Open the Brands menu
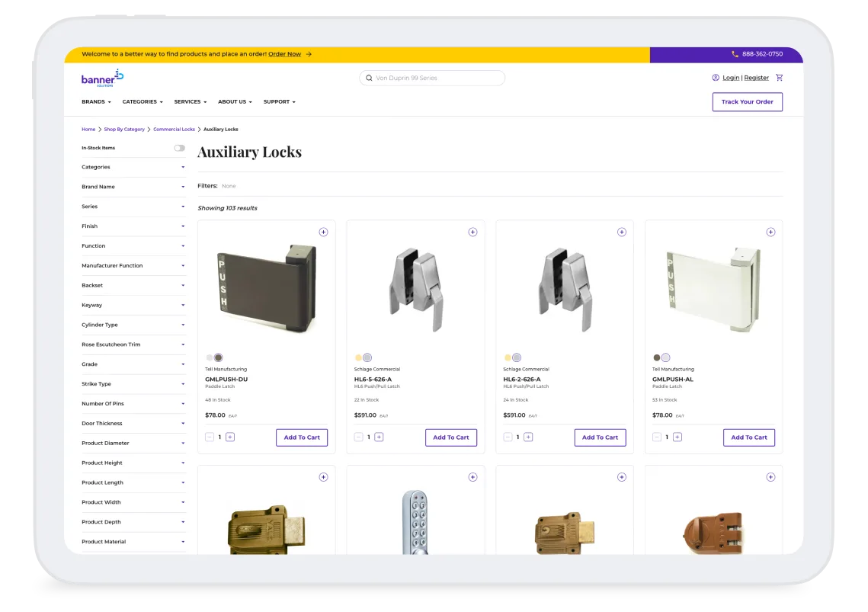This screenshot has width=868, height=612. (x=96, y=102)
